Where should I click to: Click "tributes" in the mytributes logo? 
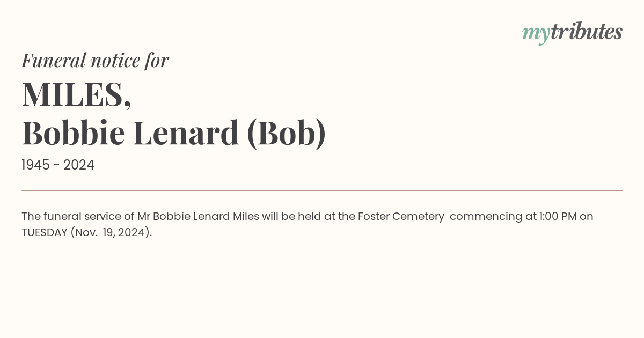587,32
